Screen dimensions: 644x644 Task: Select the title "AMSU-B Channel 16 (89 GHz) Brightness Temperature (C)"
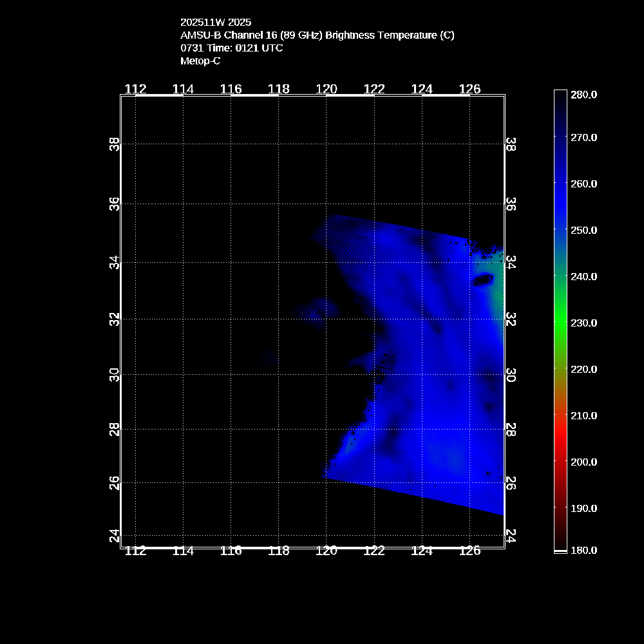coord(317,35)
